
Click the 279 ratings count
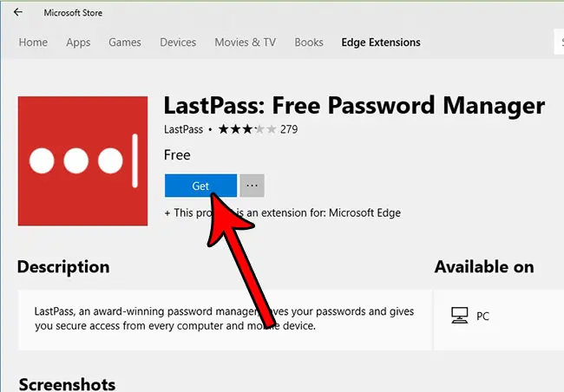pos(289,129)
